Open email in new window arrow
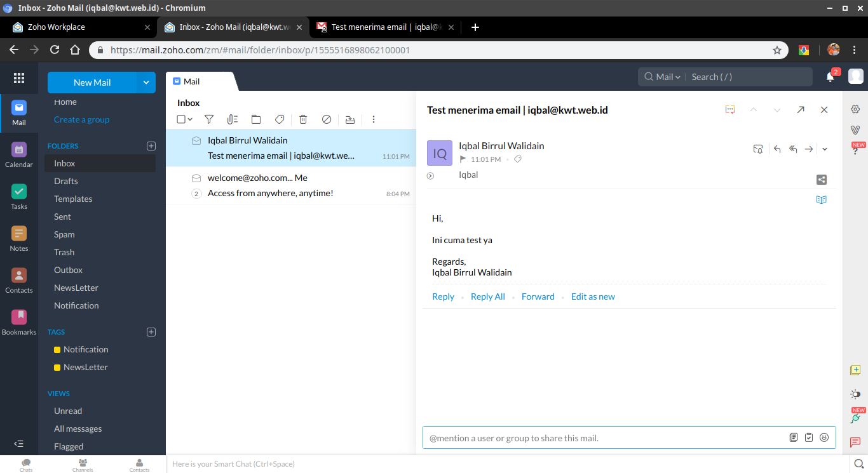This screenshot has height=473, width=868. pos(801,110)
